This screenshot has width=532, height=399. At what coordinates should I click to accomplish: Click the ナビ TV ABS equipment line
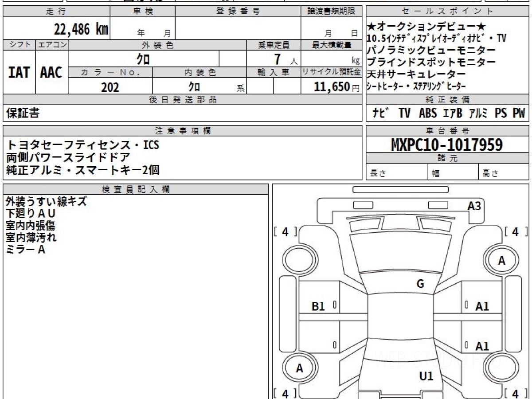tap(448, 113)
